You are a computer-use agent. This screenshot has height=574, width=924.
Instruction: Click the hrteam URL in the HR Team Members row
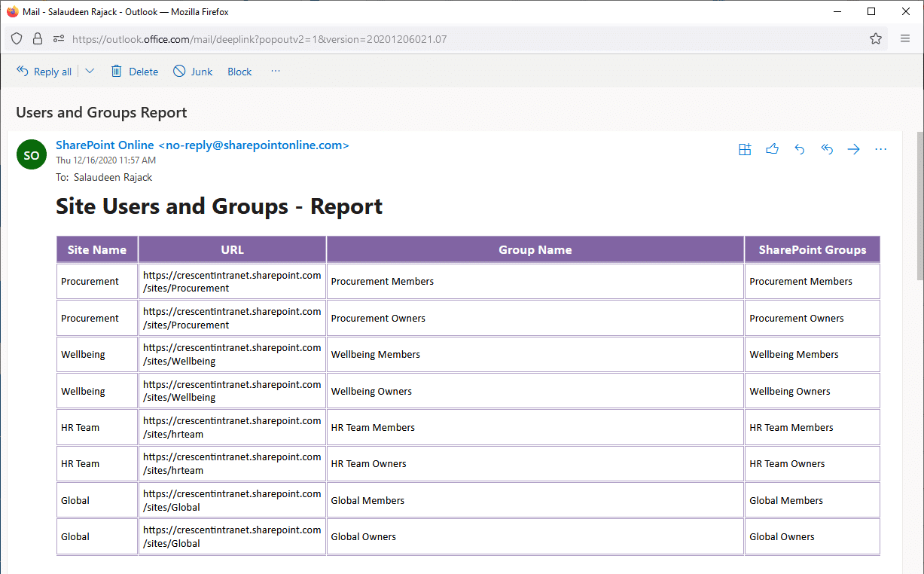coord(232,427)
